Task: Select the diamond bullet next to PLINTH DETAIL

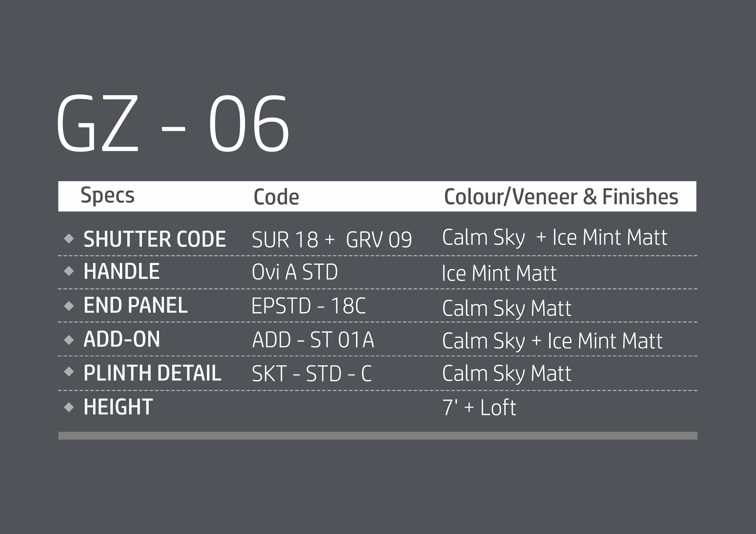Action: click(x=69, y=372)
